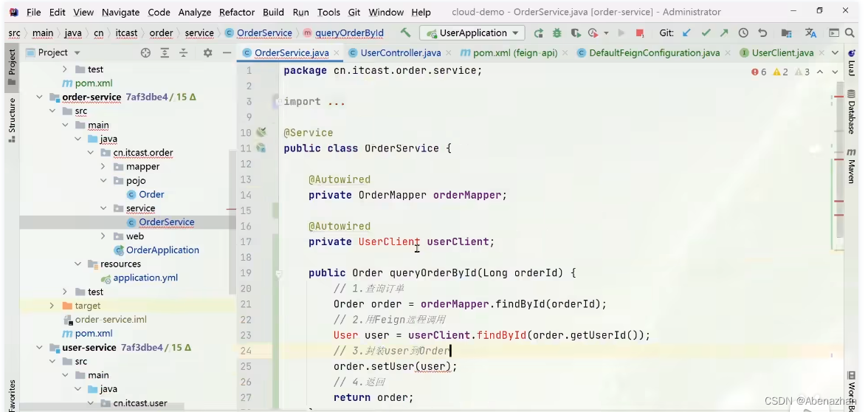Viewport: 868px width, 412px height.
Task: Open Project panel settings gear
Action: click(207, 52)
